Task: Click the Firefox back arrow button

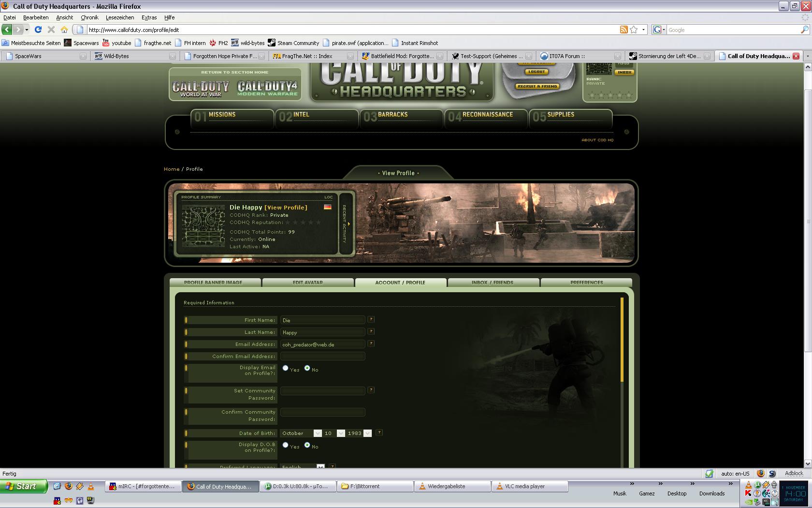Action: point(7,30)
